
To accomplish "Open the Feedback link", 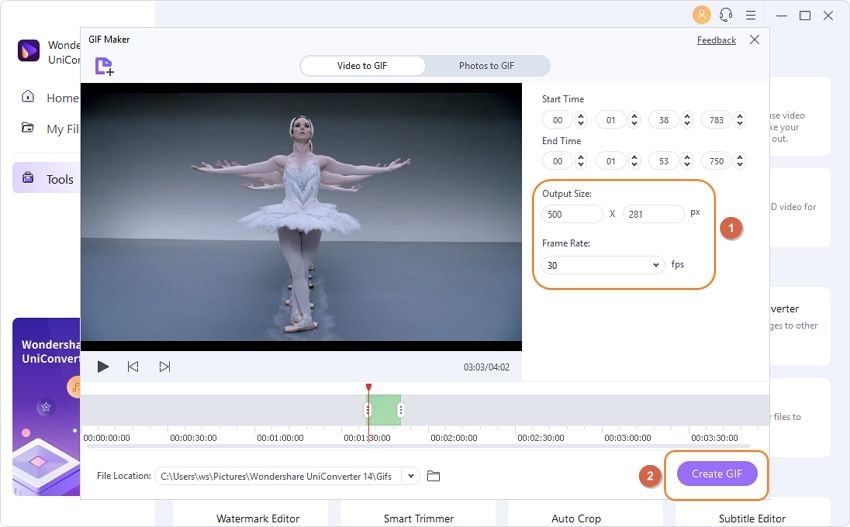I will tap(716, 40).
